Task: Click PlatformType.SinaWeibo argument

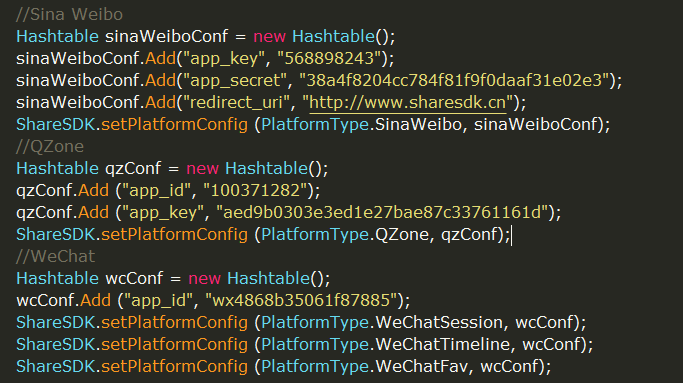Action: click(361, 125)
